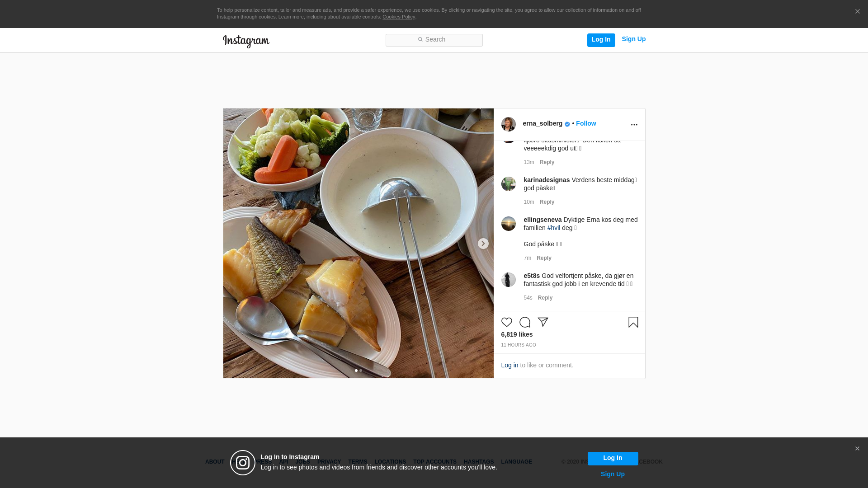This screenshot has height=488, width=868.
Task: Select the second carousel dot indicator
Action: [x=361, y=371]
